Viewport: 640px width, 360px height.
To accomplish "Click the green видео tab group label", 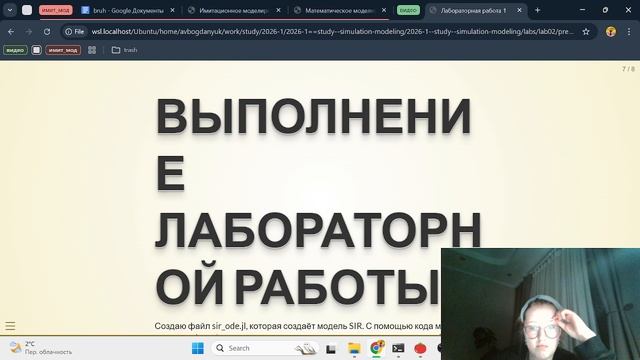I will (408, 10).
